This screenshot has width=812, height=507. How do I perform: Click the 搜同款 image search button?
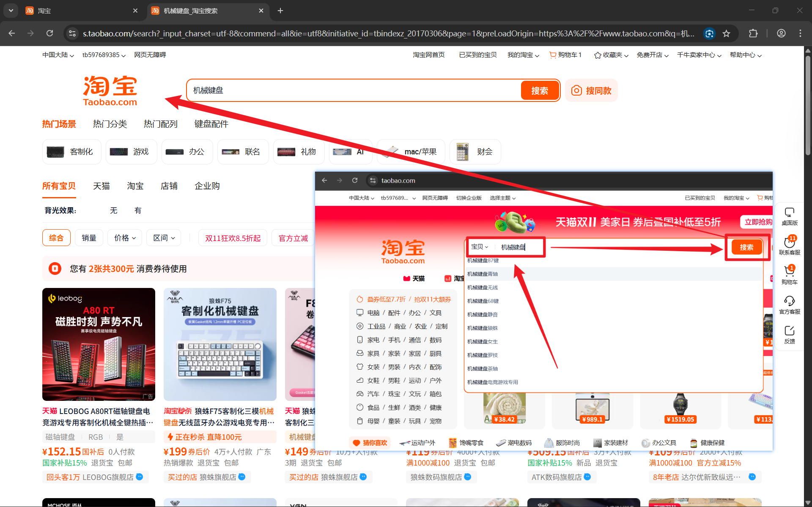[x=591, y=90]
